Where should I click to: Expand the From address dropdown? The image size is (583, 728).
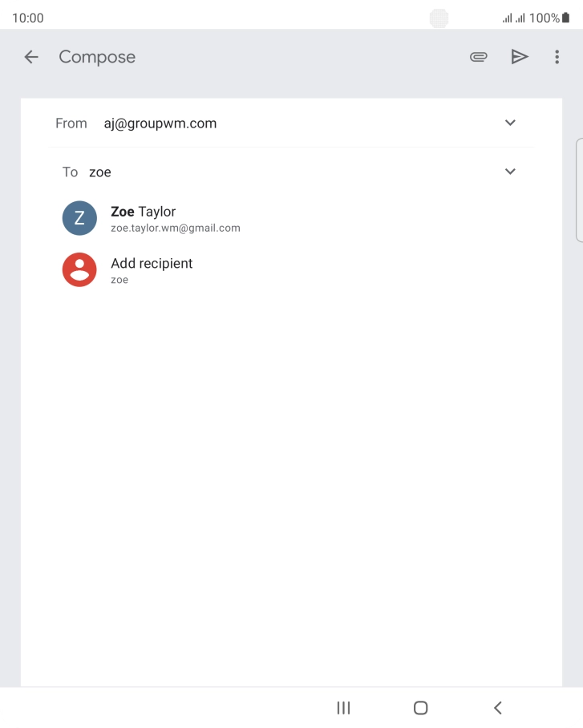click(510, 123)
